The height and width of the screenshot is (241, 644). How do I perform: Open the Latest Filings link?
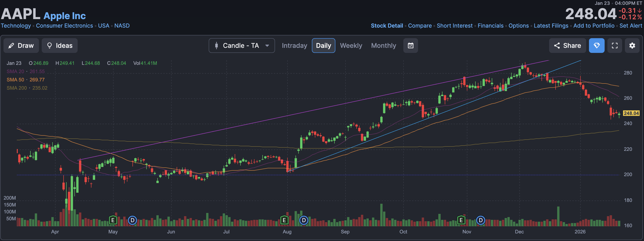coord(551,26)
